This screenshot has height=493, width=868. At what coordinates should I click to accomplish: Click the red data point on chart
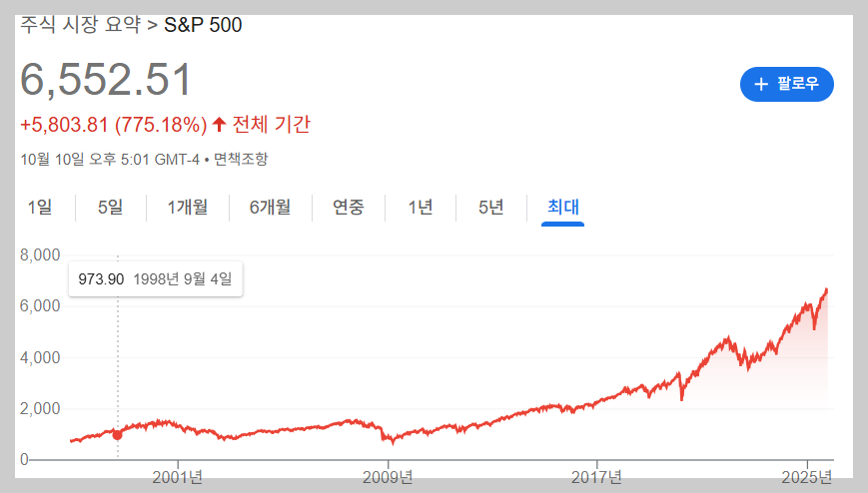(117, 435)
